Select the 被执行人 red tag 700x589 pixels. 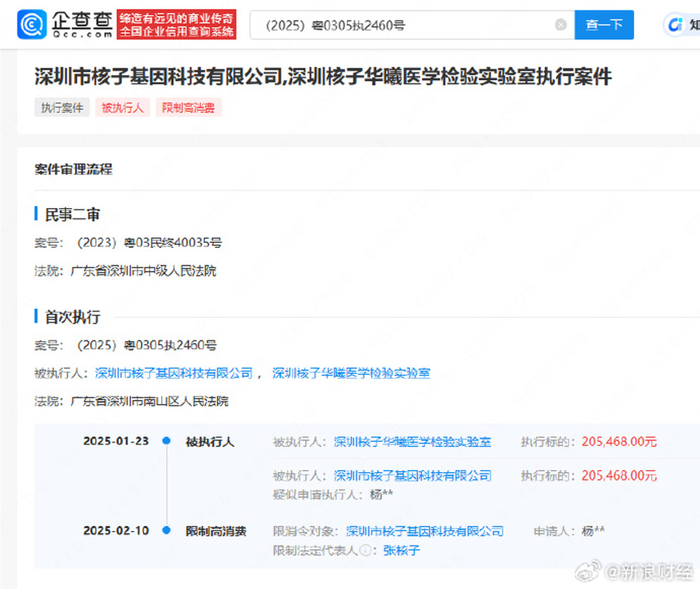(x=122, y=107)
